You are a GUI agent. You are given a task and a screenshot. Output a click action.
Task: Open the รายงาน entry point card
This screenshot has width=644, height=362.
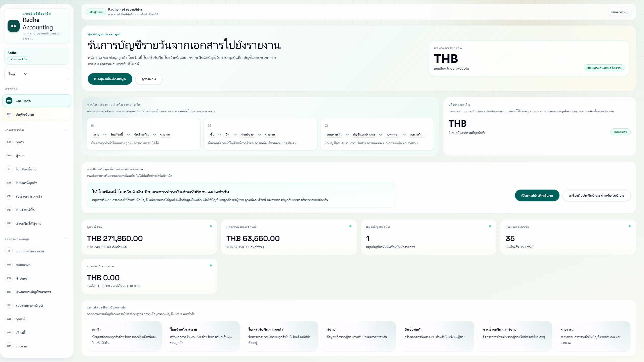click(593, 336)
